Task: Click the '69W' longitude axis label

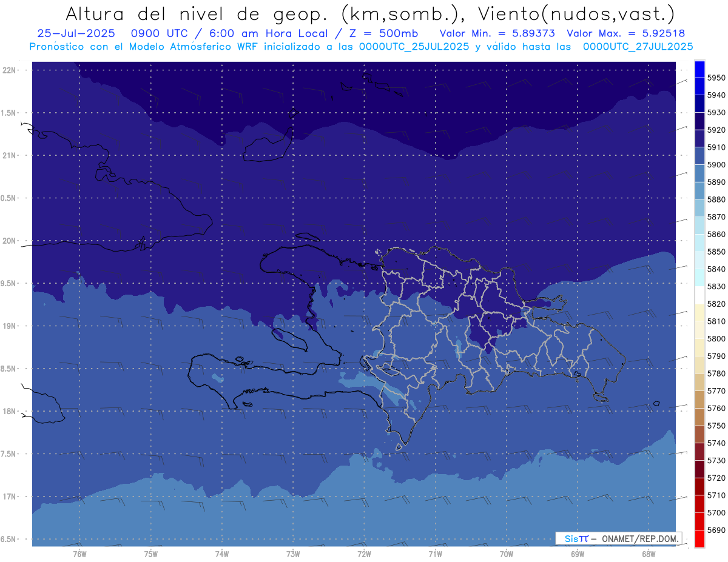Action: tap(578, 554)
